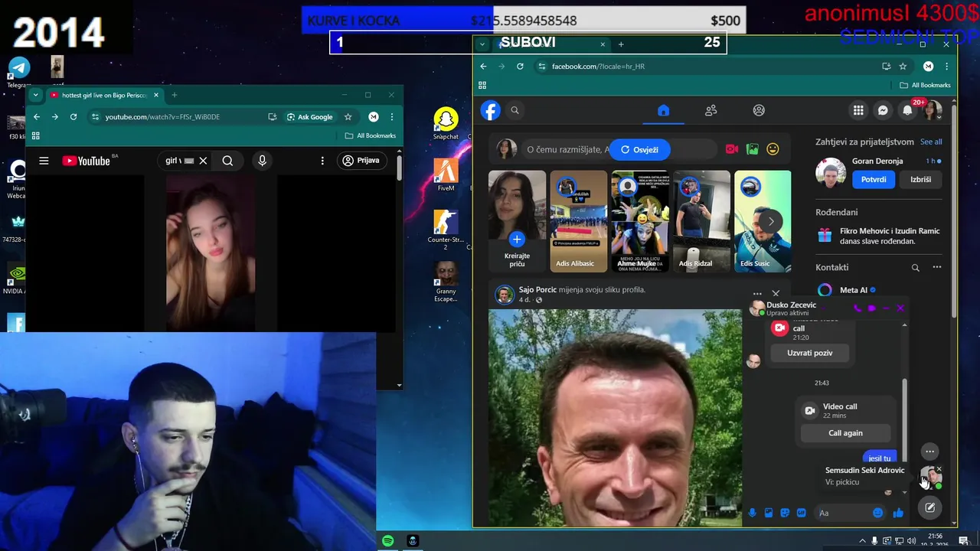
Task: Switch to the Facebook Groups tab
Action: pyautogui.click(x=759, y=110)
